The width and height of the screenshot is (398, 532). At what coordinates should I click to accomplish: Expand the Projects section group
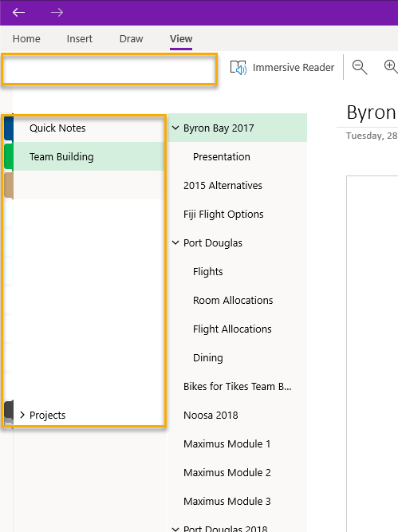(22, 415)
